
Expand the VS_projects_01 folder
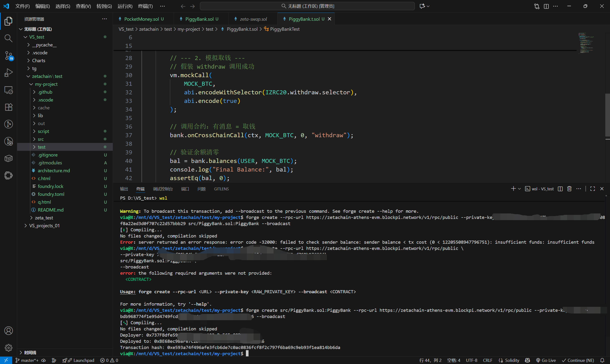click(44, 226)
